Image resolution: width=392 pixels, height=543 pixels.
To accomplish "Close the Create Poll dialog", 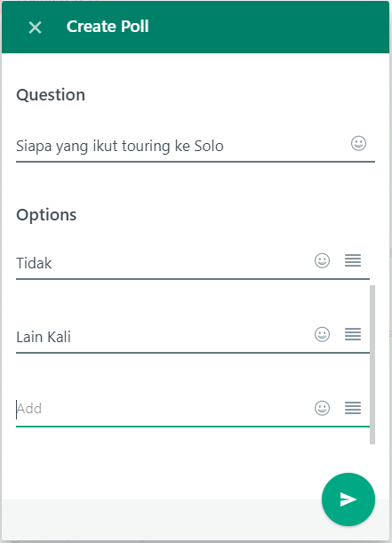I will pyautogui.click(x=35, y=28).
